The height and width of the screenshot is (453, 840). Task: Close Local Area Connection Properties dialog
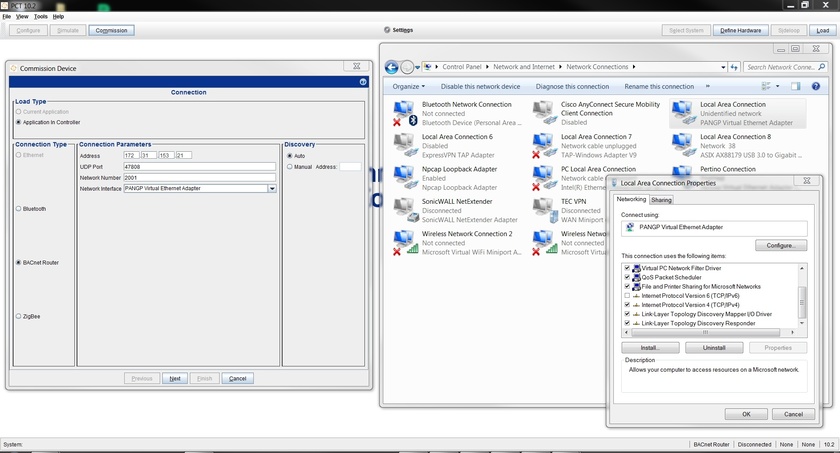tap(806, 181)
